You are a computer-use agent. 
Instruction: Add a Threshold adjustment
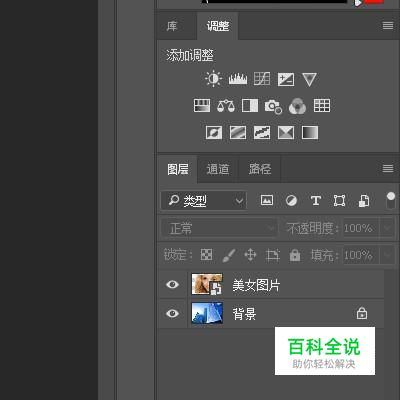tap(262, 133)
